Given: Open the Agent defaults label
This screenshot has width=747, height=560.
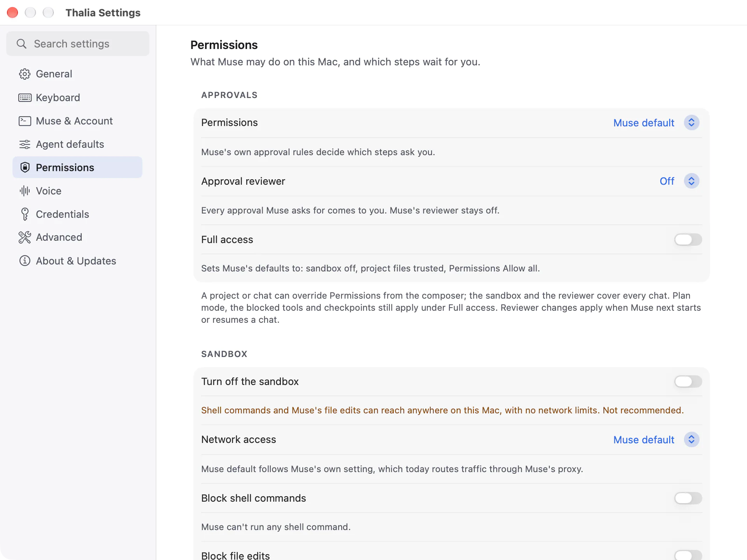Looking at the screenshot, I should point(70,144).
